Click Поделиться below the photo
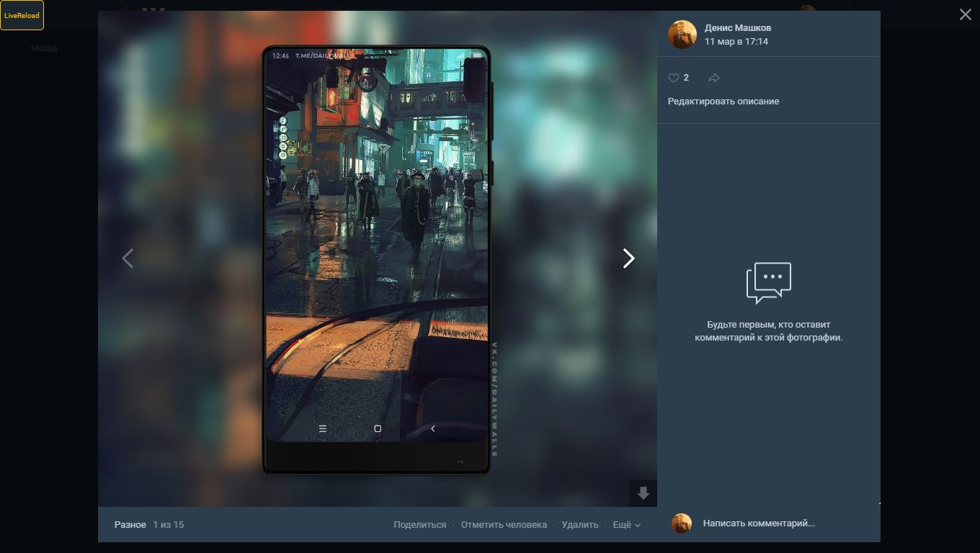 tap(420, 525)
